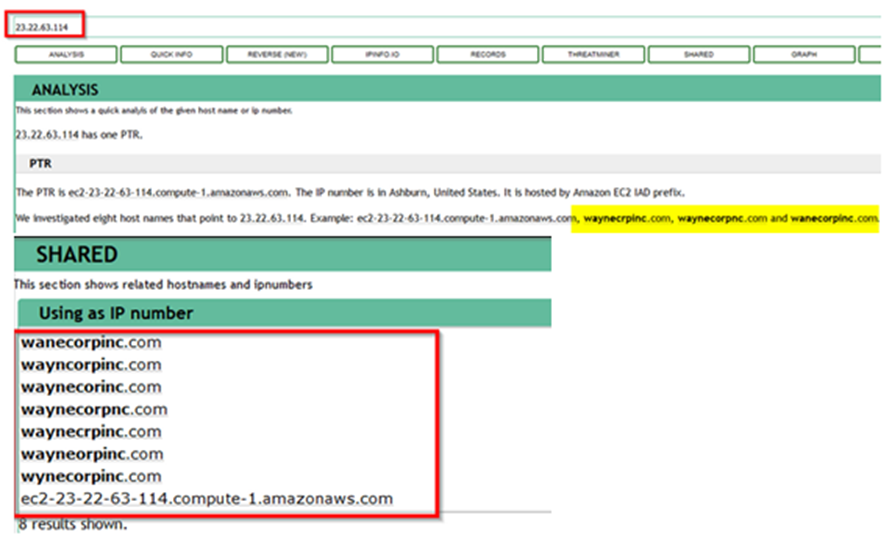This screenshot has width=892, height=552.
Task: Open wynecorpinc.com in the shared list
Action: 91,476
